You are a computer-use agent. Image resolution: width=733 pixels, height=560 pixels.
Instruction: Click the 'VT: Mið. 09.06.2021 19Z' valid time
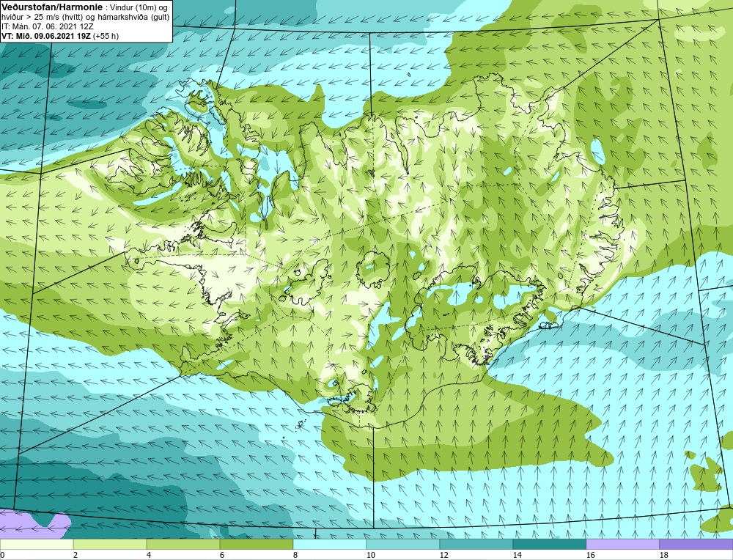pos(46,36)
